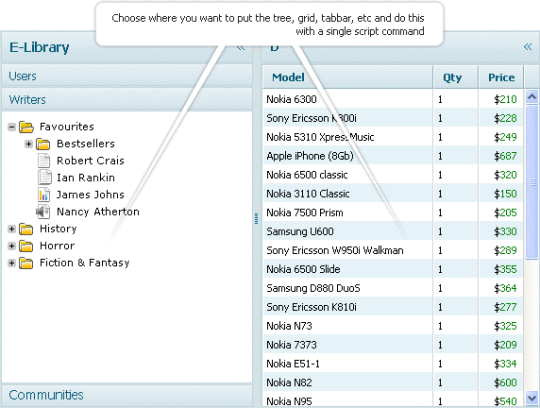Click the Bestsellers folder icon
Image resolution: width=540 pixels, height=408 pixels.
tap(43, 144)
